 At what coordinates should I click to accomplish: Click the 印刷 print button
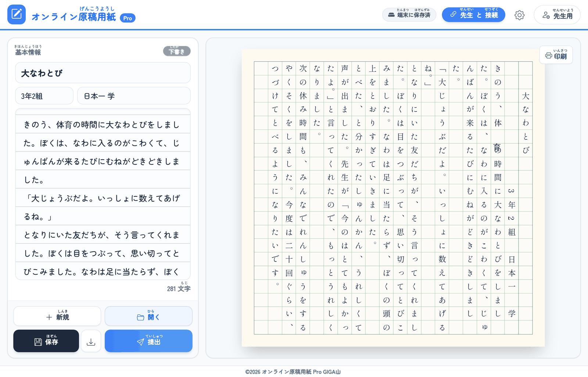point(556,55)
